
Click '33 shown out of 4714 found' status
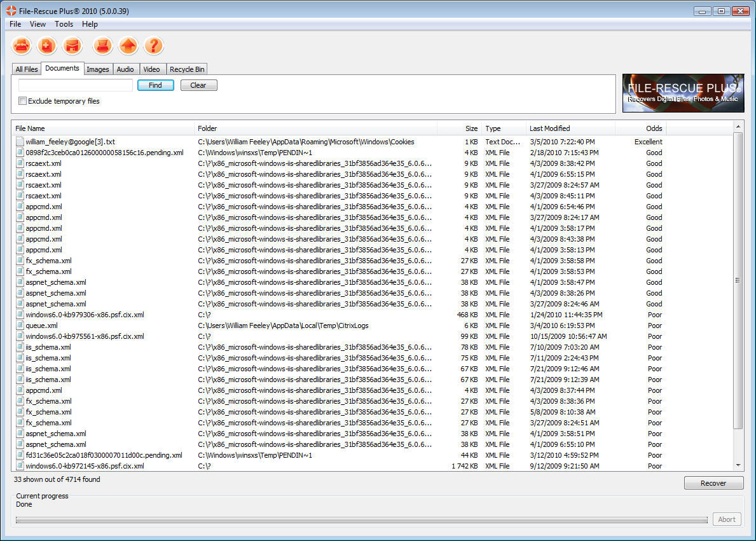click(57, 479)
